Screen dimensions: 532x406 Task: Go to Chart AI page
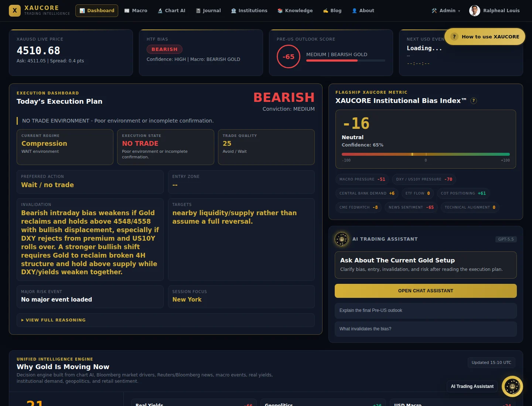click(171, 11)
